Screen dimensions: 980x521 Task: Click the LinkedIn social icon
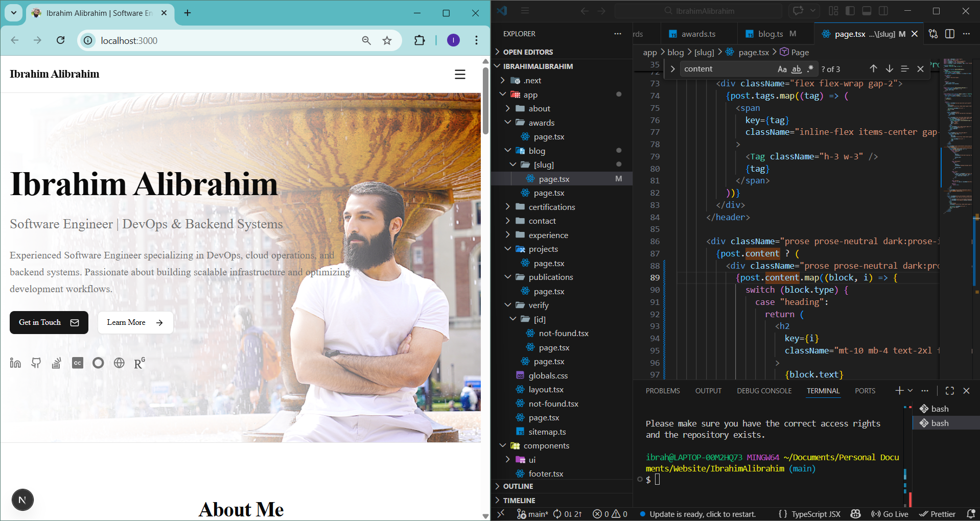point(15,363)
